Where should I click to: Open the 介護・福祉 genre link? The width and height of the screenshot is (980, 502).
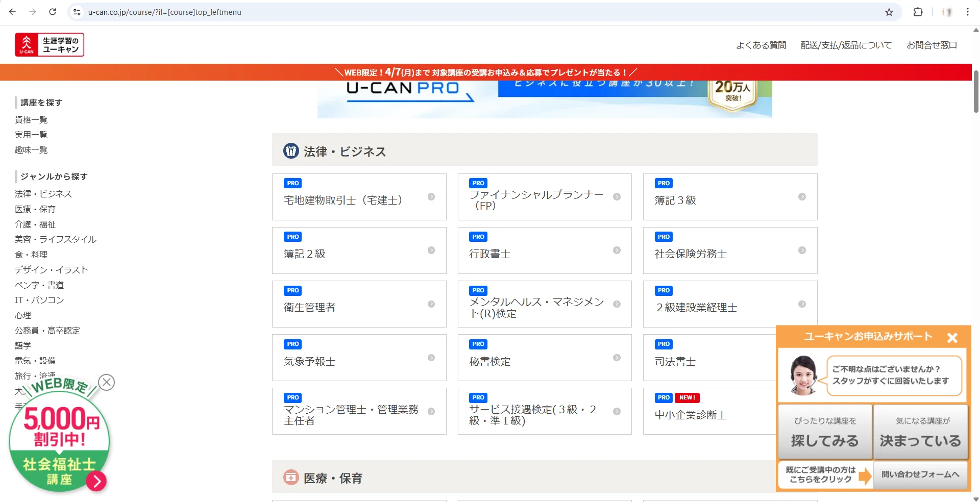tap(35, 224)
